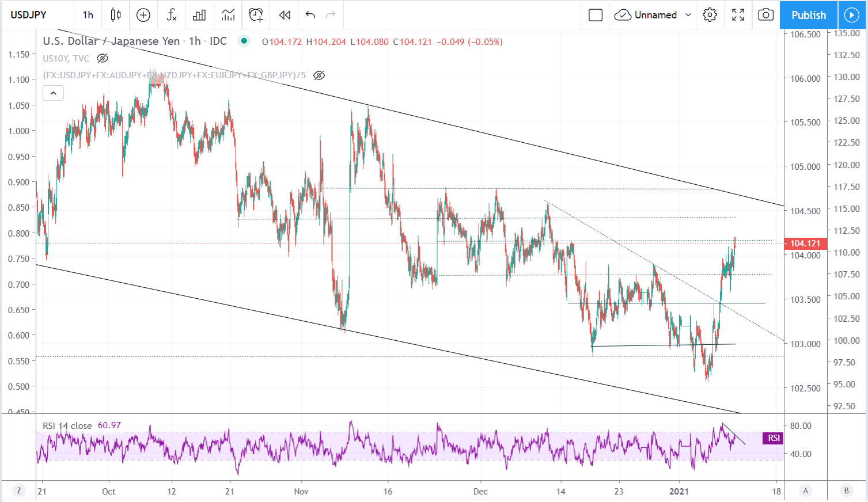This screenshot has width=868, height=502.
Task: Click the 2021 date axis label
Action: point(679,491)
